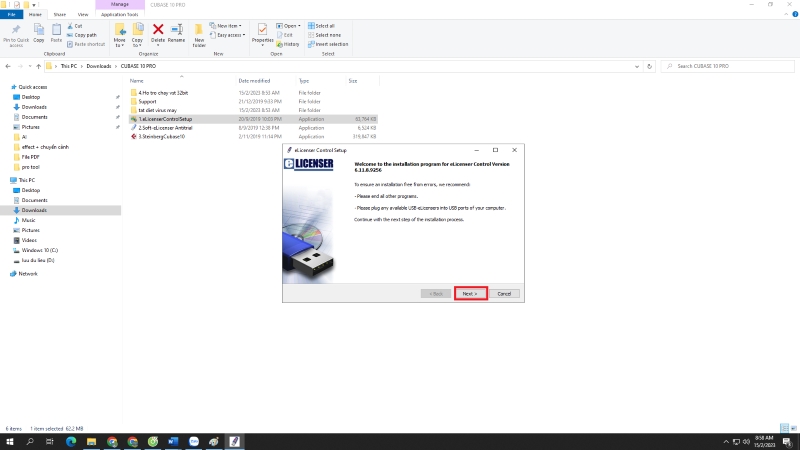
Task: Open pinned Downloads under Quick access
Action: click(x=34, y=107)
